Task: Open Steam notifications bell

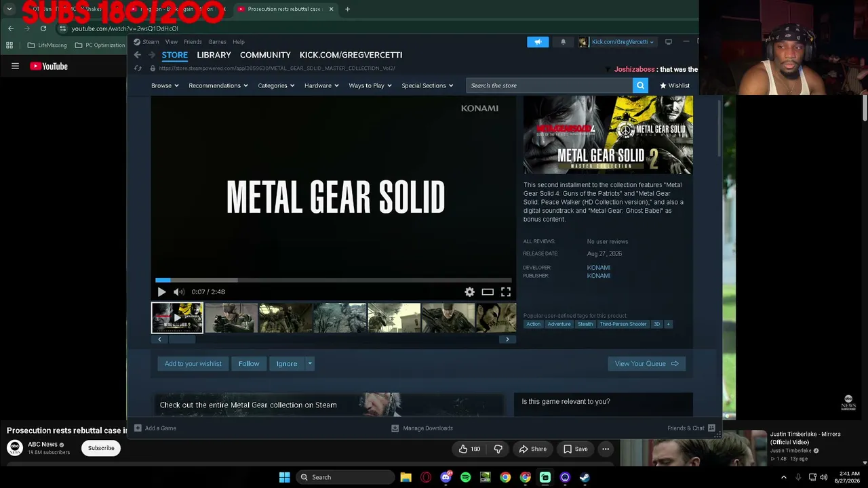Action: click(x=563, y=42)
